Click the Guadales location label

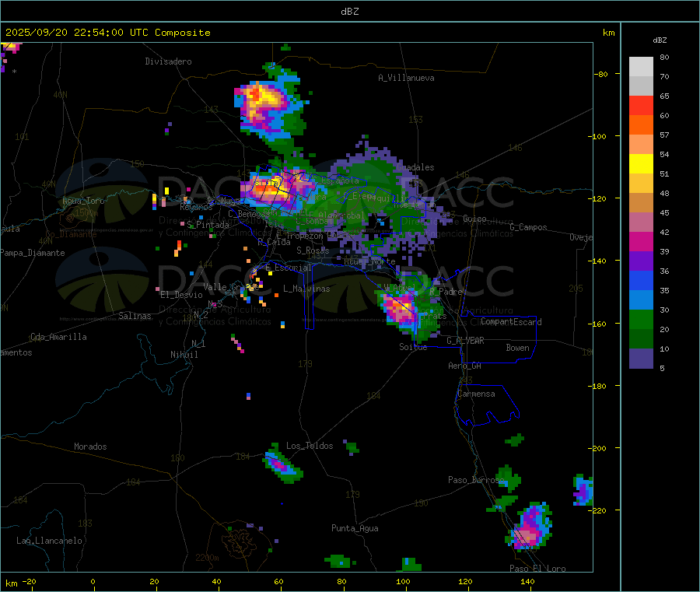(x=415, y=167)
